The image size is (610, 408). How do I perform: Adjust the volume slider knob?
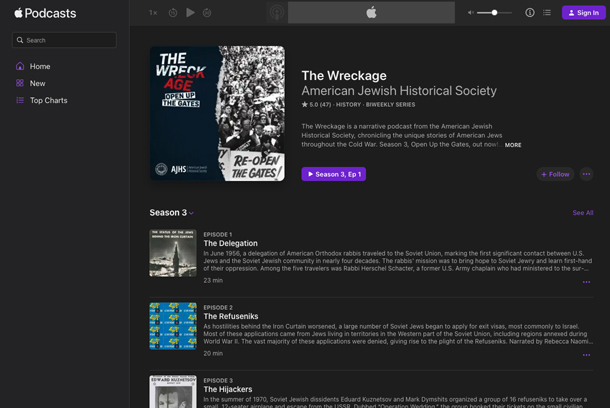click(x=494, y=12)
